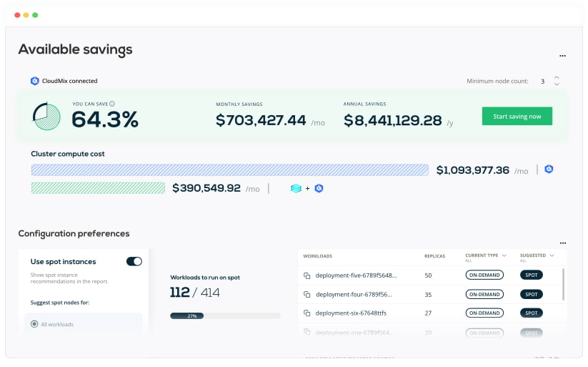Copy the deployment-four workload name

[x=307, y=294]
